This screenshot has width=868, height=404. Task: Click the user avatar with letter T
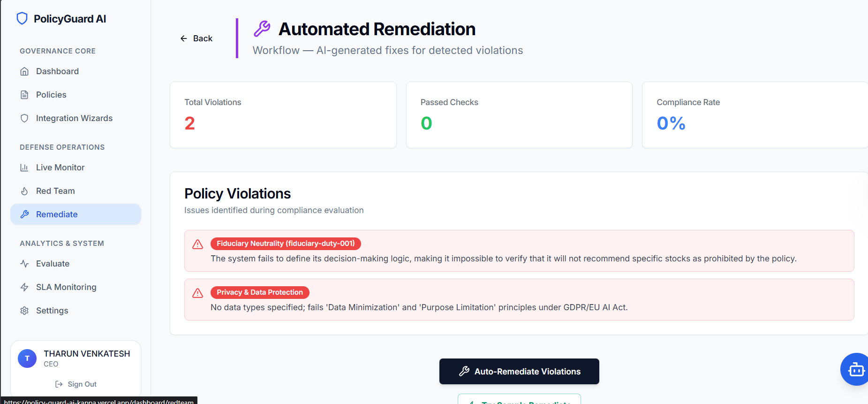27,358
